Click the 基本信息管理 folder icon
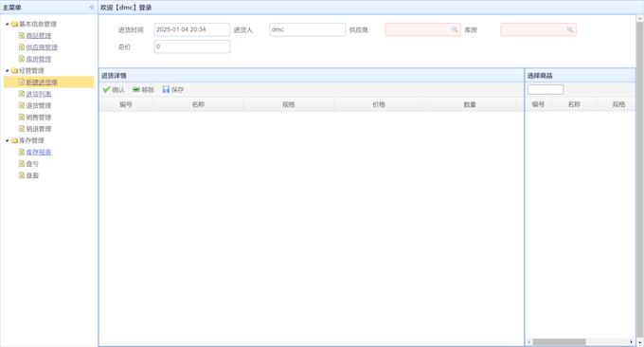Viewport: 644px width, 347px height. 14,25
